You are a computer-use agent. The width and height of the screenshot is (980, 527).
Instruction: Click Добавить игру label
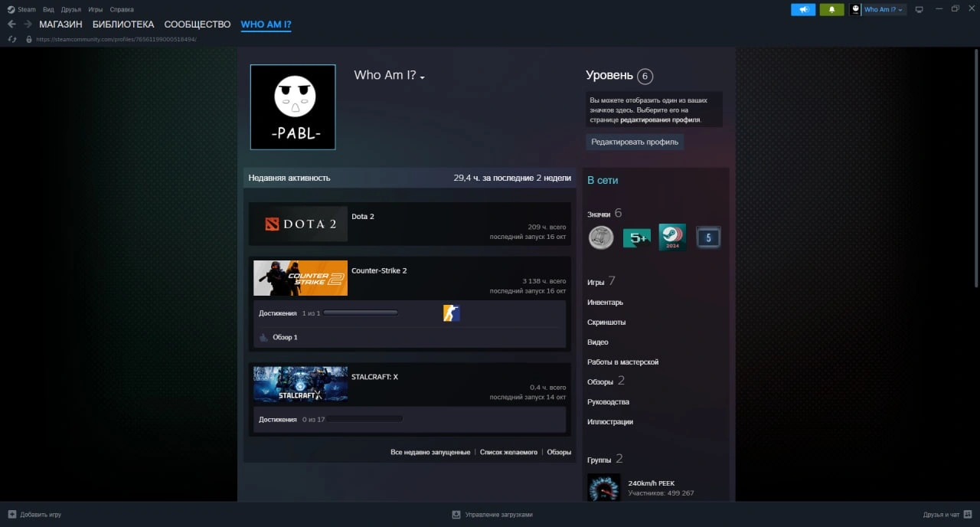click(x=41, y=515)
